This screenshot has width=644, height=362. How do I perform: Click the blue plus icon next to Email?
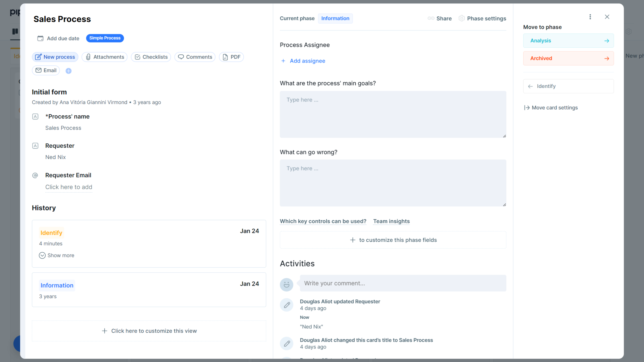coord(69,70)
